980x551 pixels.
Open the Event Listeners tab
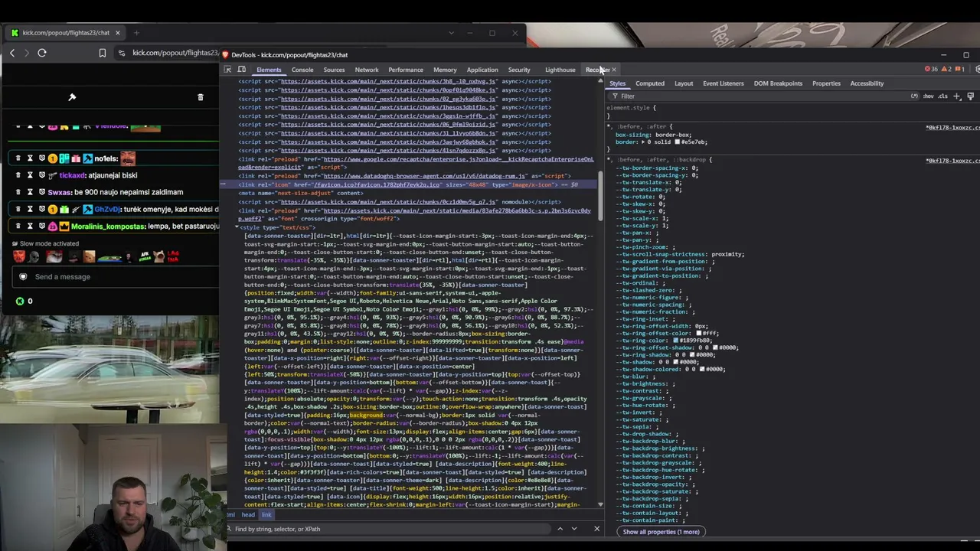point(723,83)
